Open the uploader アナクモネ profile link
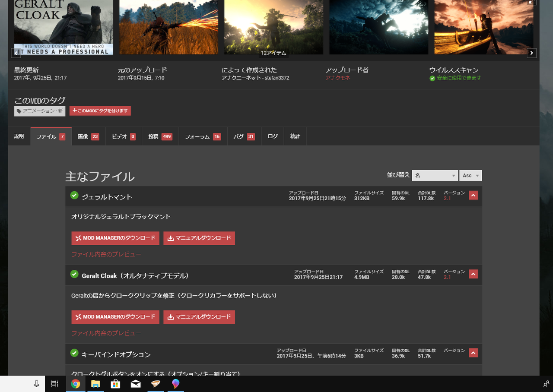This screenshot has height=392, width=553. (x=337, y=78)
